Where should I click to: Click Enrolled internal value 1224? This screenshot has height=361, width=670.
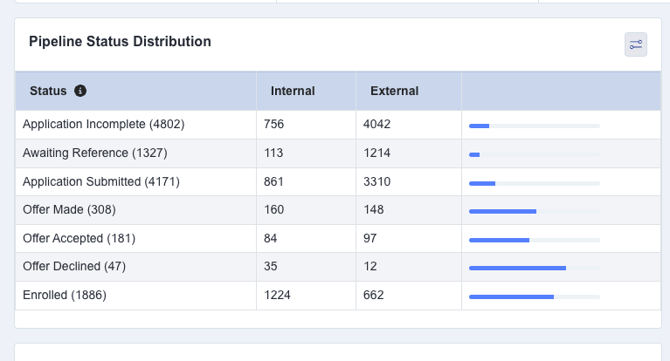(x=277, y=295)
